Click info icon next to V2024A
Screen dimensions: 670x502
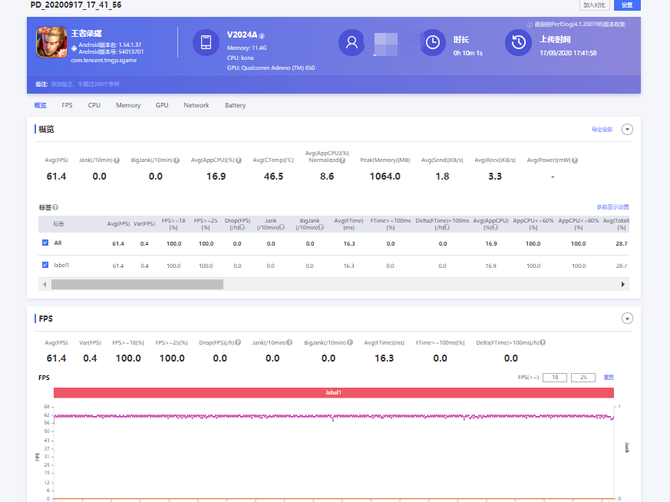coord(262,36)
